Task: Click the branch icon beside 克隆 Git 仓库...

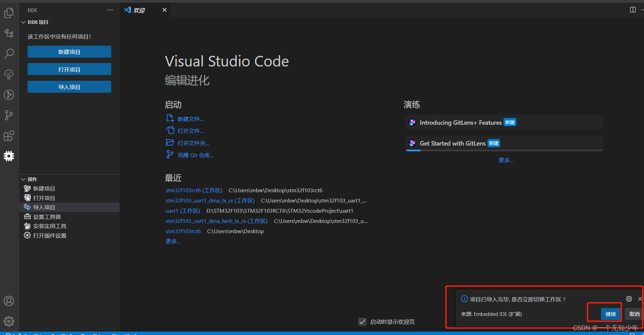Action: coord(170,154)
